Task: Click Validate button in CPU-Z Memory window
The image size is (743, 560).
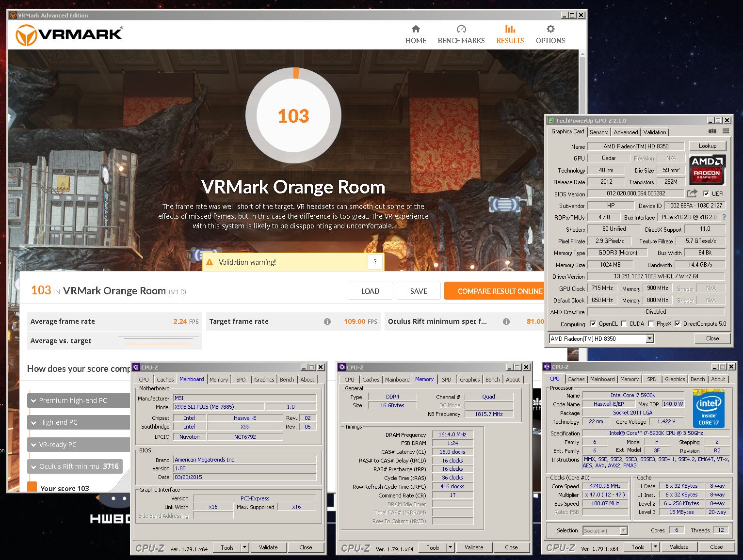Action: click(474, 547)
